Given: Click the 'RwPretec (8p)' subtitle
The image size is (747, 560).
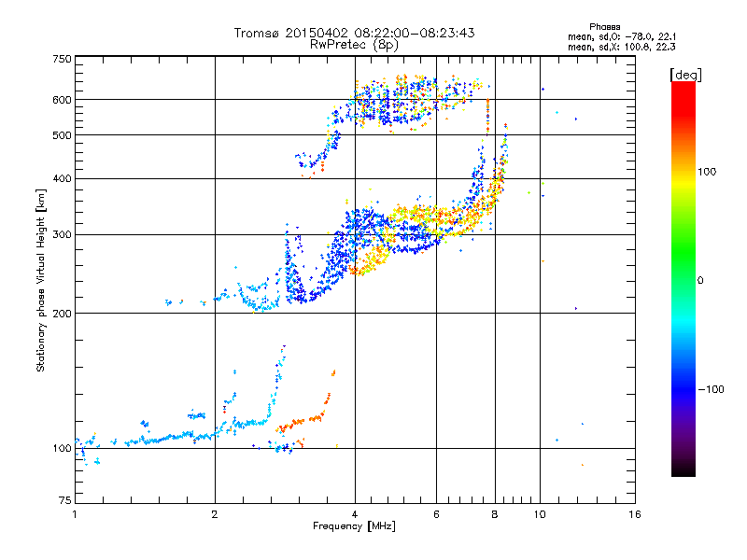Looking at the screenshot, I should point(354,45).
